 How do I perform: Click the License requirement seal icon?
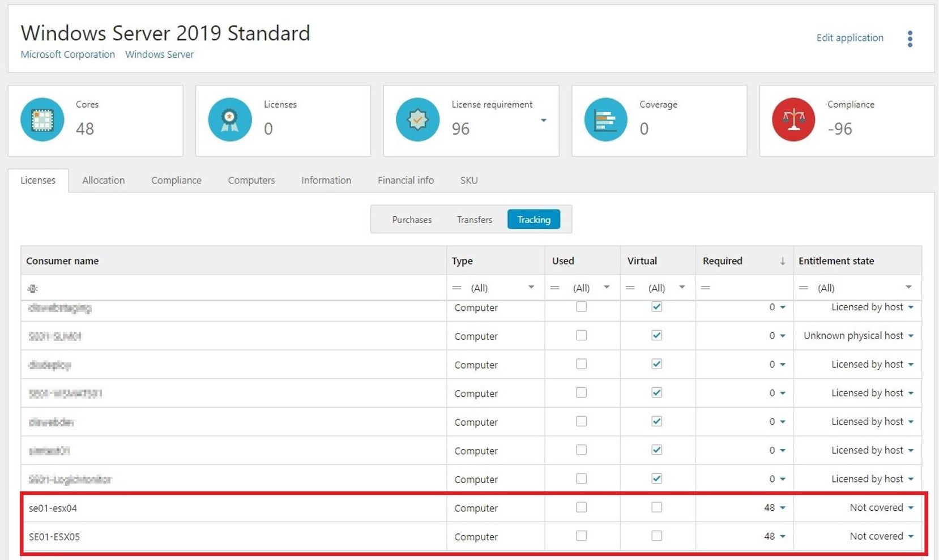coord(418,119)
